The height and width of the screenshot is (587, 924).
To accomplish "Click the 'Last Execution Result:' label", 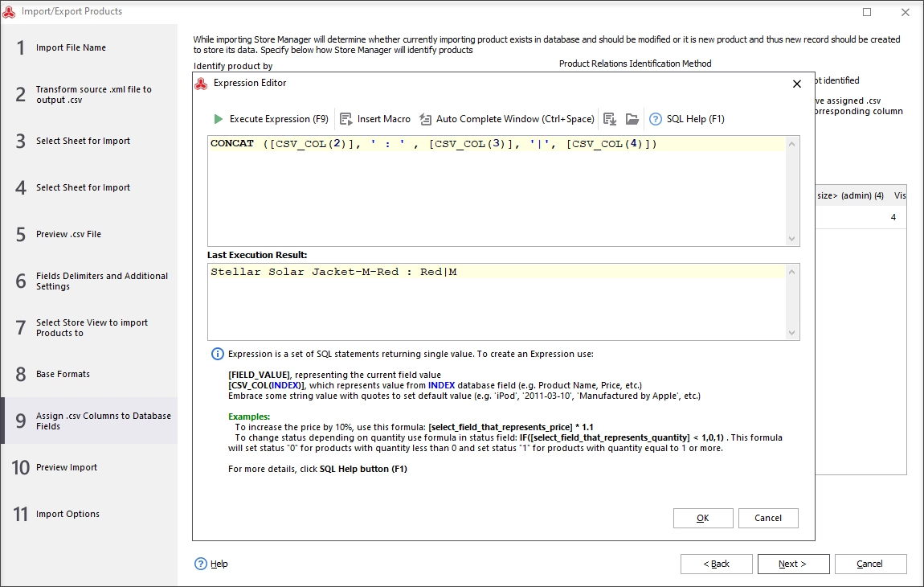I will point(257,255).
